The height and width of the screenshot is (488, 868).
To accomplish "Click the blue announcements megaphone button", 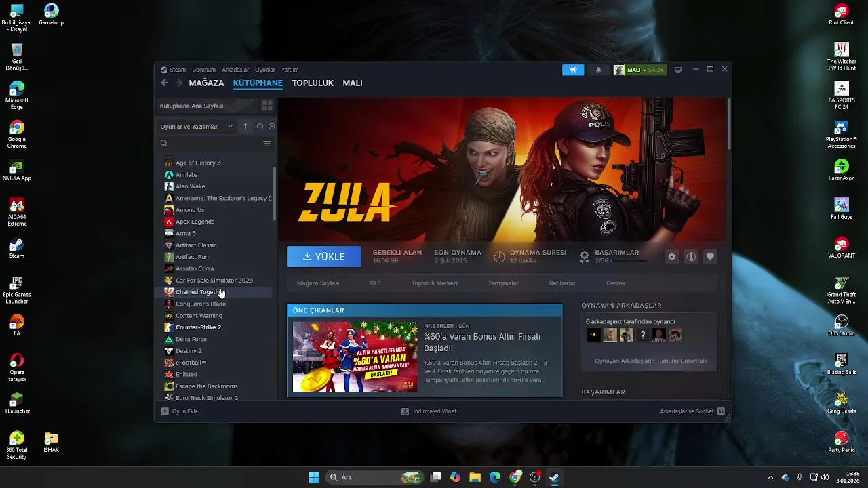I will [x=573, y=70].
